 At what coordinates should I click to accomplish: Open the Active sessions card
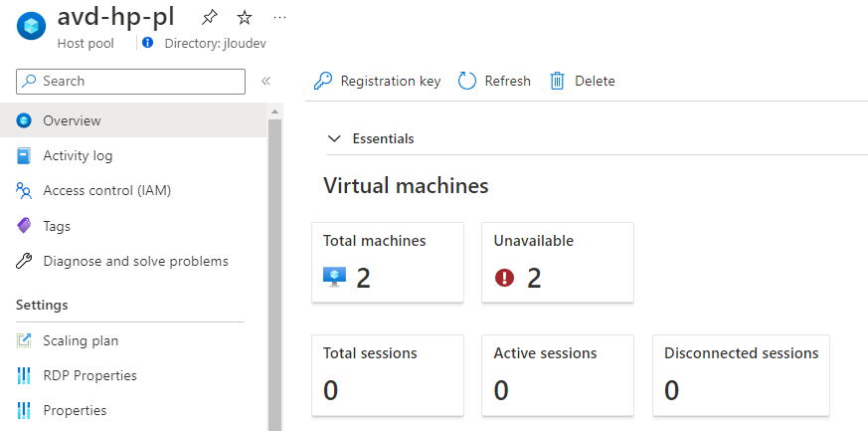pos(558,375)
